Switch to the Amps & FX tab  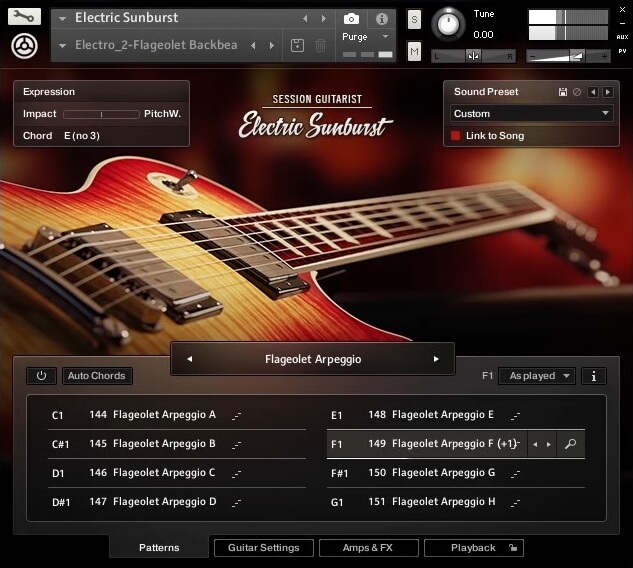(368, 548)
